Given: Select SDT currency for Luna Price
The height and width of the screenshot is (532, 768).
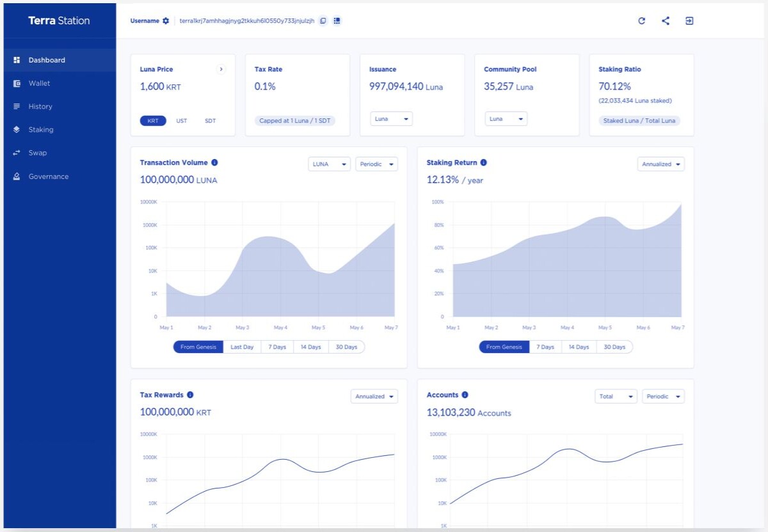Looking at the screenshot, I should coord(211,121).
